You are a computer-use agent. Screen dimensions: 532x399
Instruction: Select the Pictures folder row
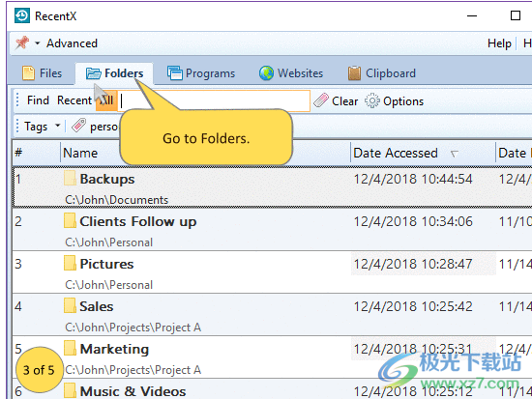point(272,272)
